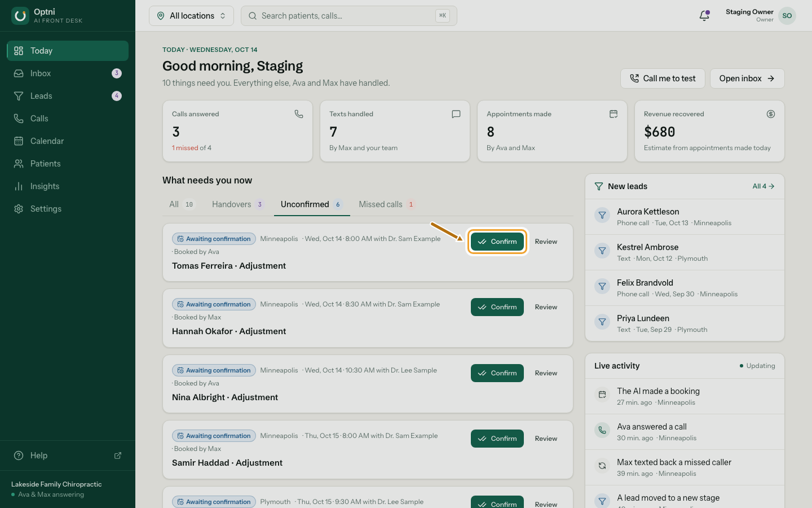The image size is (812, 508).
Task: Open Help in sidebar
Action: coord(68,456)
